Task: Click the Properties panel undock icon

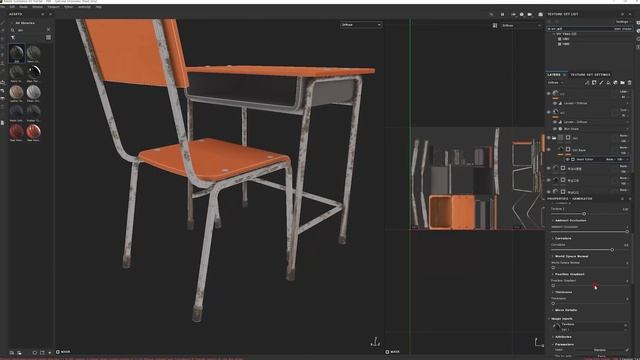Action: point(622,199)
